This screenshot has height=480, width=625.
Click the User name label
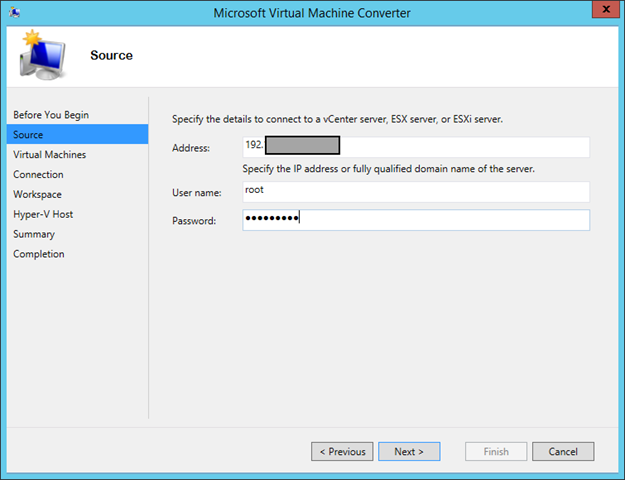(x=197, y=193)
